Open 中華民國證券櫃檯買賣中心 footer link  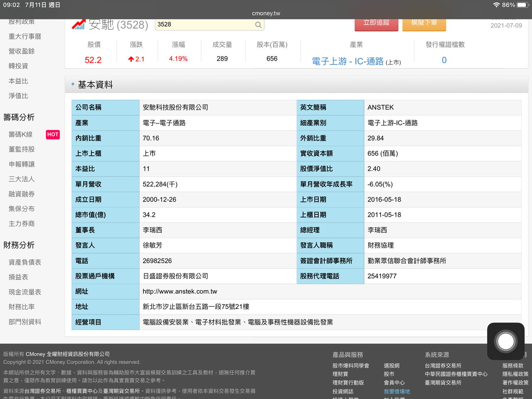click(456, 374)
